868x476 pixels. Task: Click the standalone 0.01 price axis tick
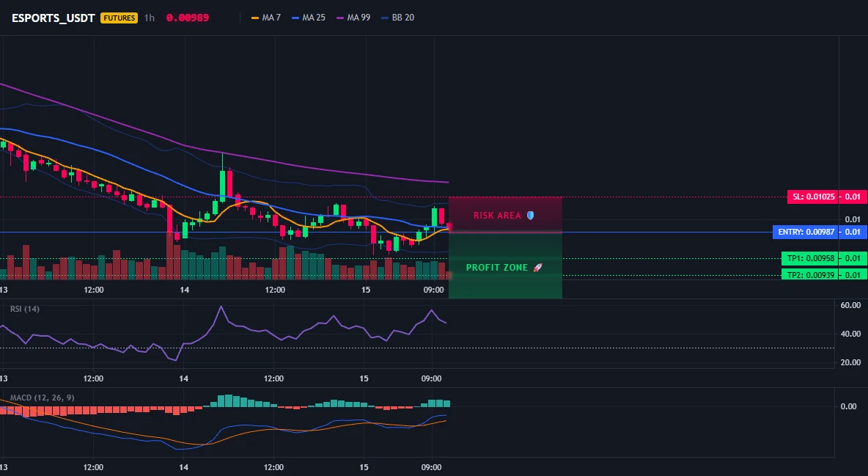[853, 219]
